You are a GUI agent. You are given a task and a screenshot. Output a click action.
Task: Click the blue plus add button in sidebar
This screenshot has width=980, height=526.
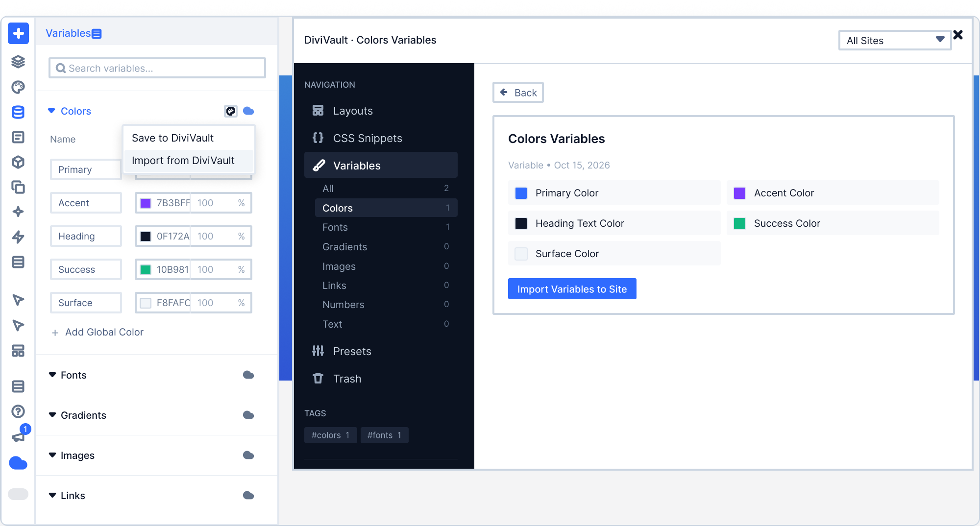(x=18, y=33)
